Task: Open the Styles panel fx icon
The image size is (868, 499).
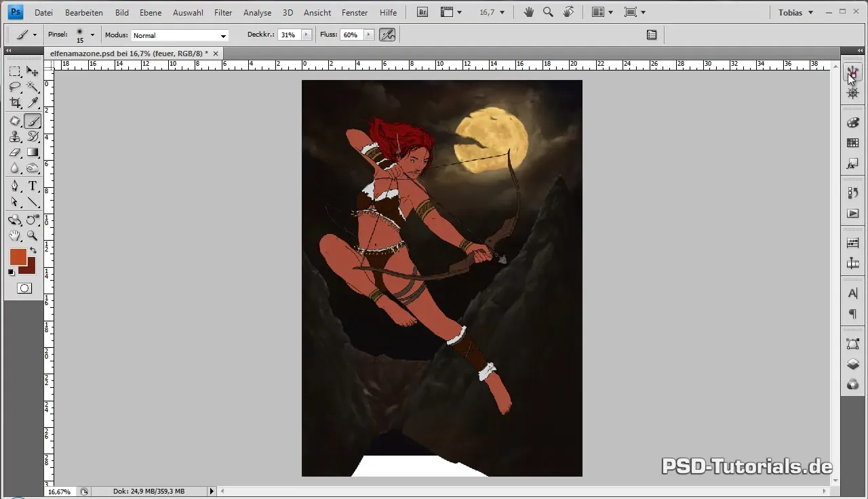Action: (853, 165)
